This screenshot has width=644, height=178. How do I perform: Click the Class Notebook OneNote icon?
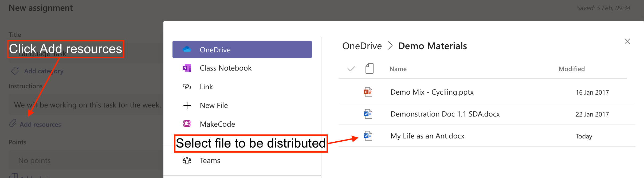(187, 68)
